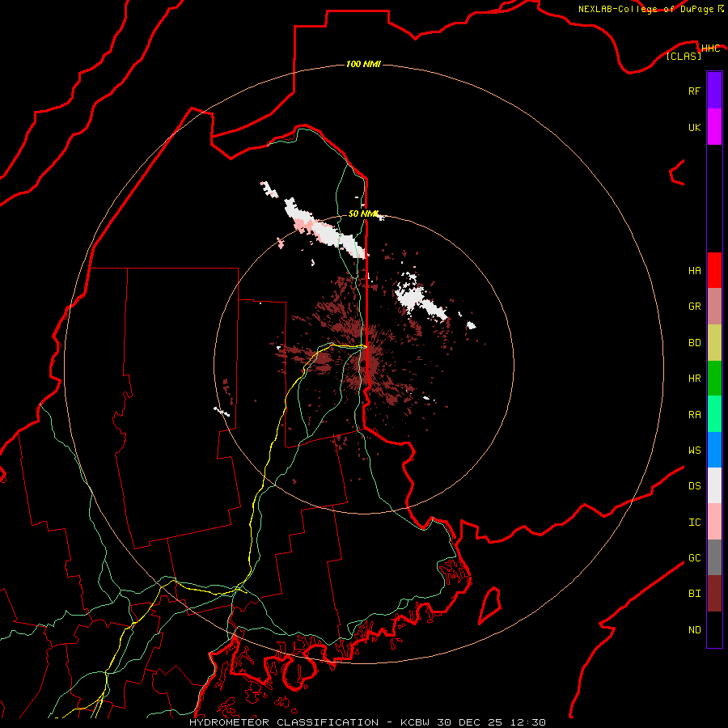Image resolution: width=728 pixels, height=728 pixels.
Task: Click the HR dark green legend swatch
Action: [714, 379]
